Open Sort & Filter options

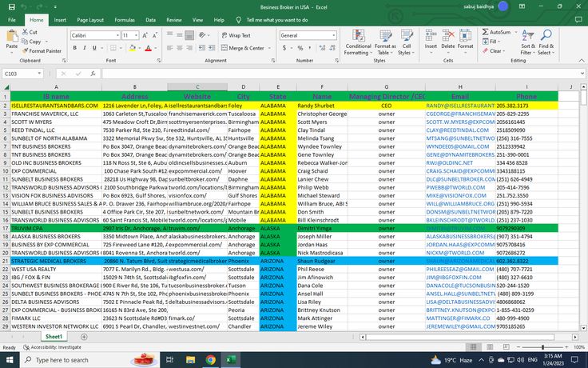[528, 42]
